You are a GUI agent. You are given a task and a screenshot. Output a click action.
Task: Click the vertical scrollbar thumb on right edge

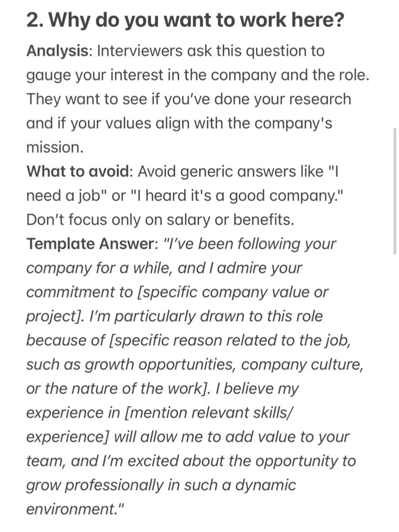point(394,191)
